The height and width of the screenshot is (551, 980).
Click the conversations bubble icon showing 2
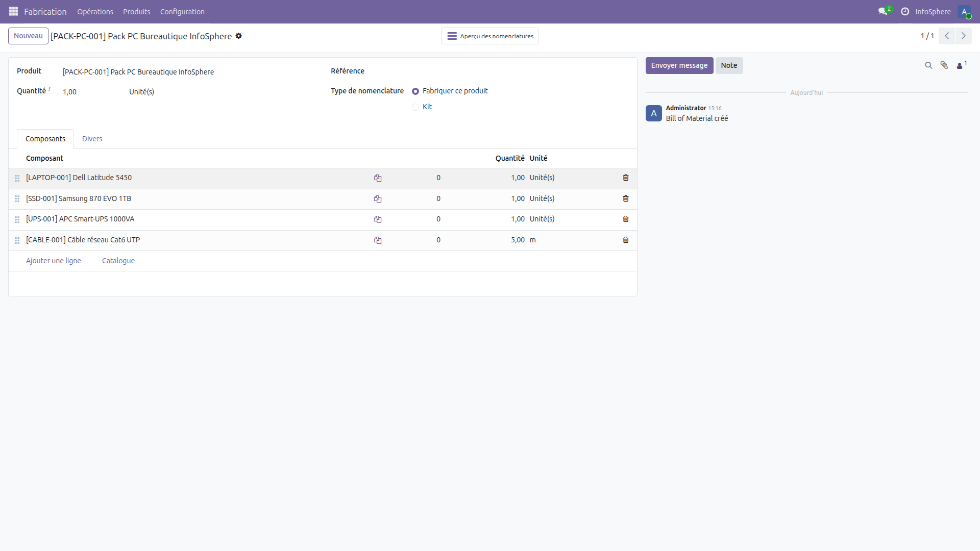[x=884, y=11]
